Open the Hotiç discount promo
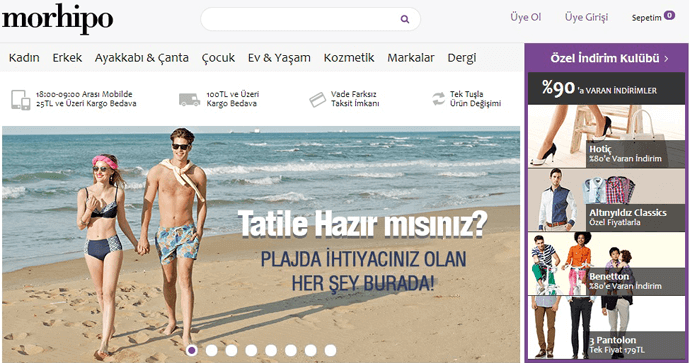689x363 pixels. (x=606, y=136)
